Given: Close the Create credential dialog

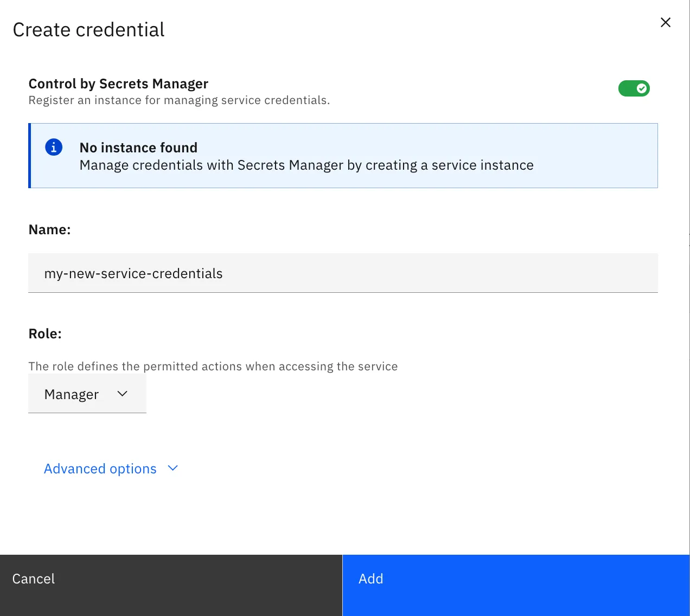Looking at the screenshot, I should [666, 22].
